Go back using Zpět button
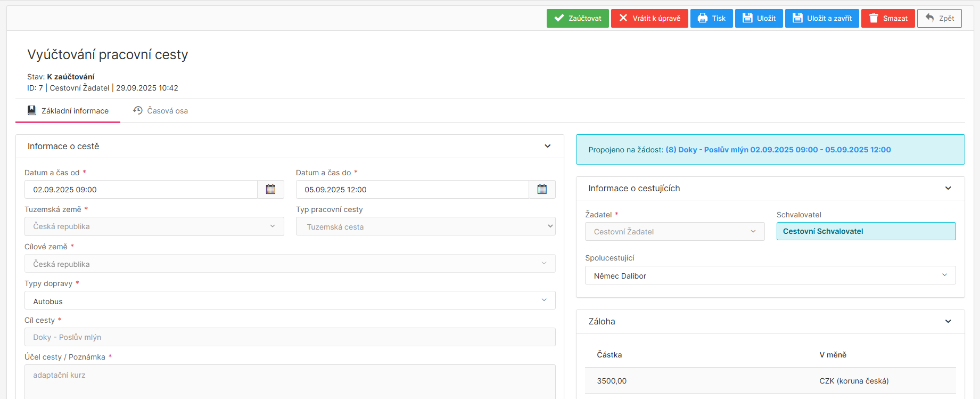Viewport: 980px width, 399px height. pos(939,18)
